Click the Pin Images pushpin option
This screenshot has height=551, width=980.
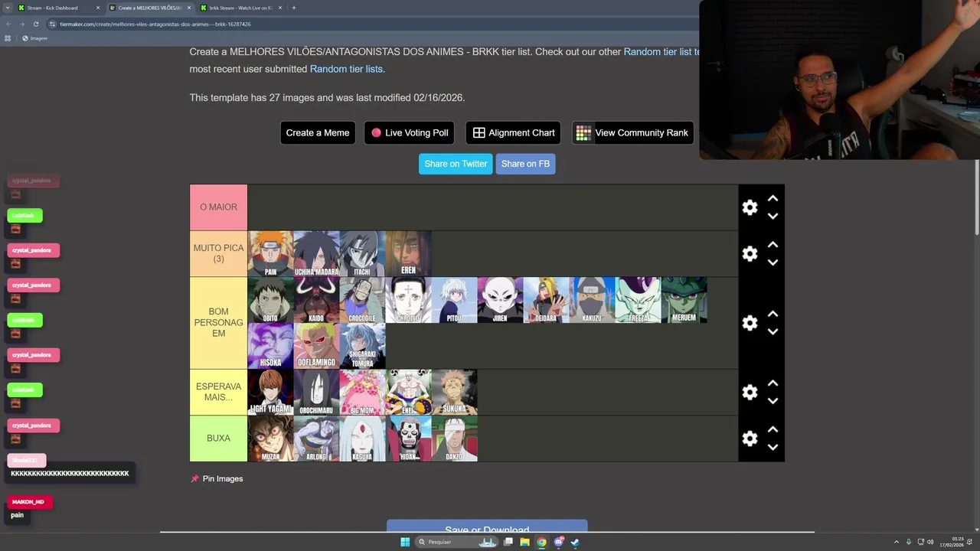217,479
